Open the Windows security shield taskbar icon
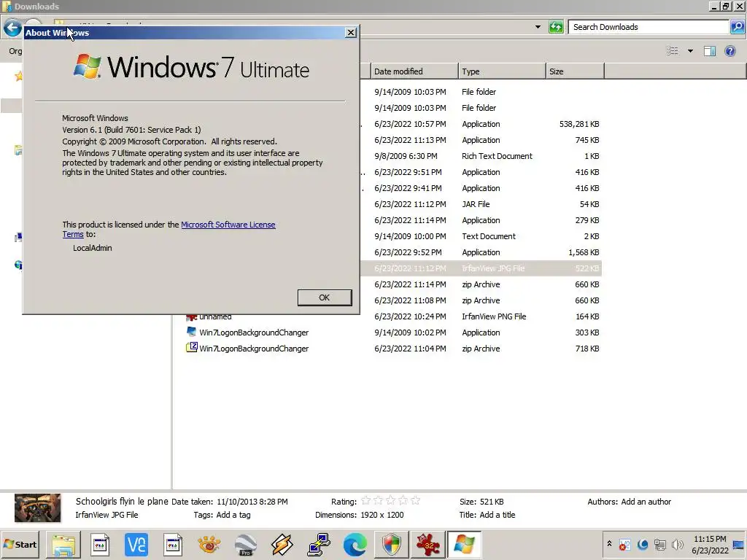 (x=392, y=544)
